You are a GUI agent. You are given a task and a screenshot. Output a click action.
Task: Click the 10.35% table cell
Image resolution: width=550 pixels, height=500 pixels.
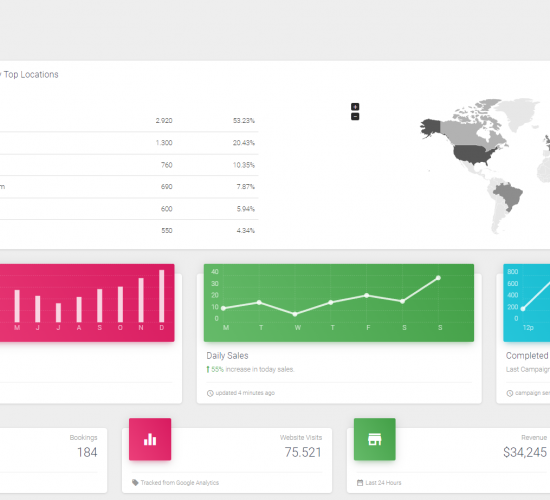[x=244, y=165]
